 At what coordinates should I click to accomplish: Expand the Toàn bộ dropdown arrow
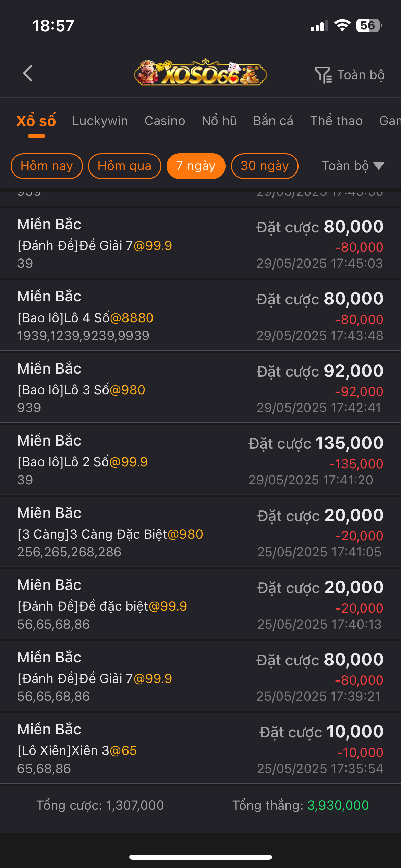[379, 166]
